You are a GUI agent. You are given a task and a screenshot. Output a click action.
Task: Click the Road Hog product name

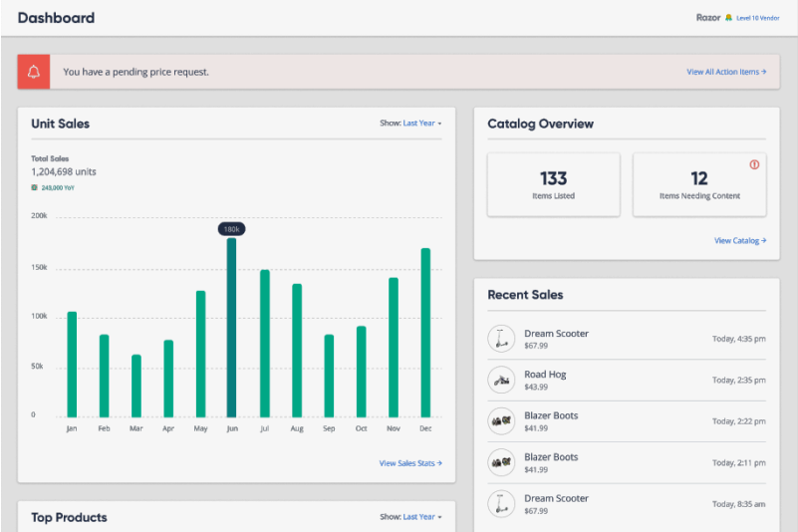545,375
